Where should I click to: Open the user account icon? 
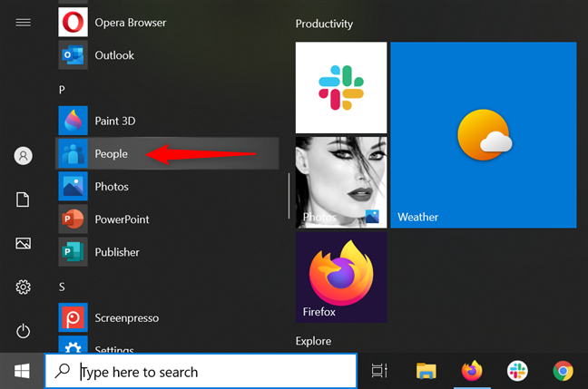point(24,156)
